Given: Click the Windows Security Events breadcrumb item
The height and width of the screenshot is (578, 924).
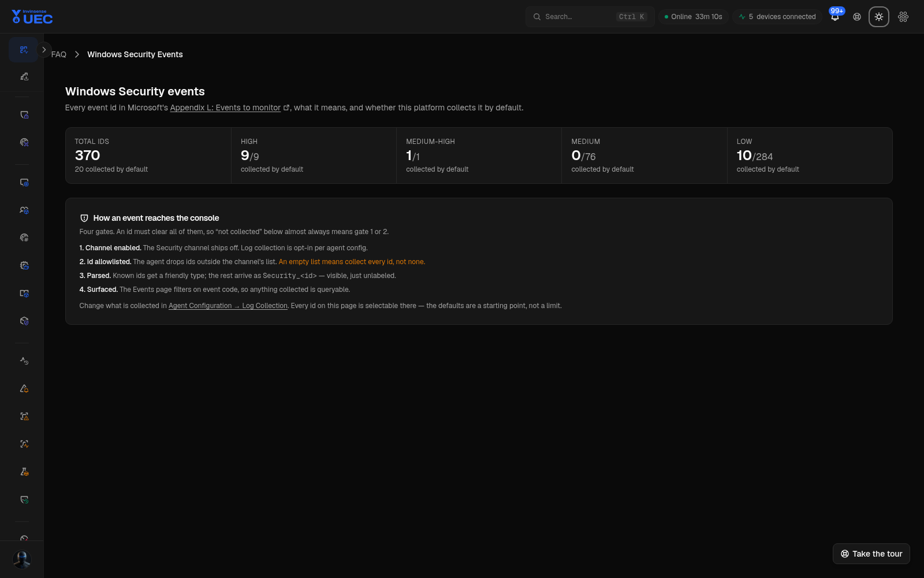Looking at the screenshot, I should tap(135, 54).
